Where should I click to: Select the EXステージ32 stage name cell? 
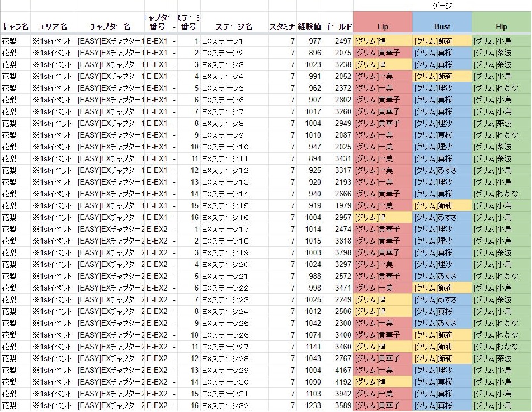click(x=234, y=406)
